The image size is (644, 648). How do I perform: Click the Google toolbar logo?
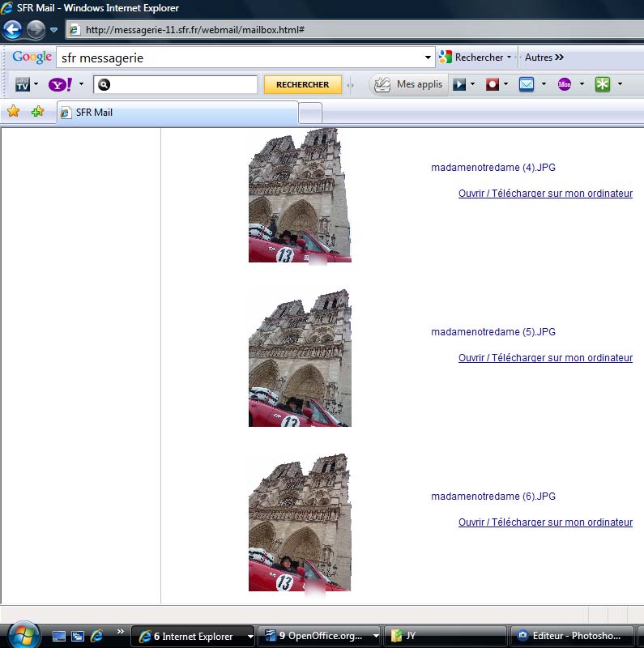[32, 57]
